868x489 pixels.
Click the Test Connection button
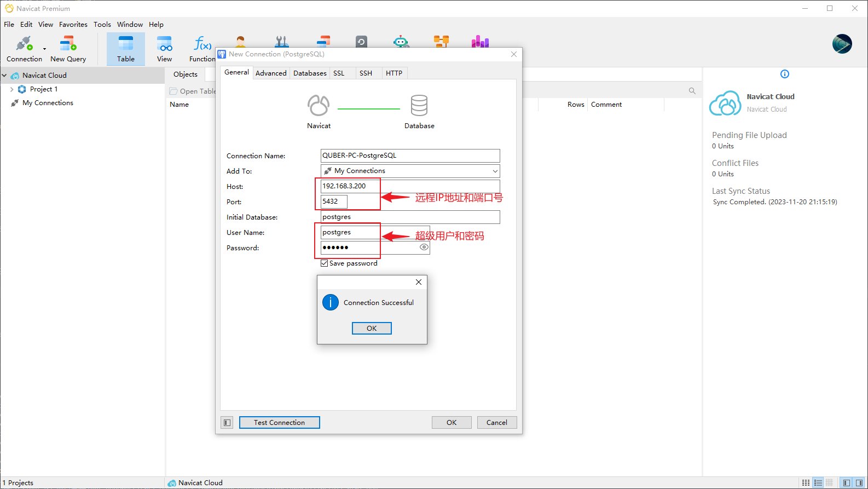coord(279,423)
